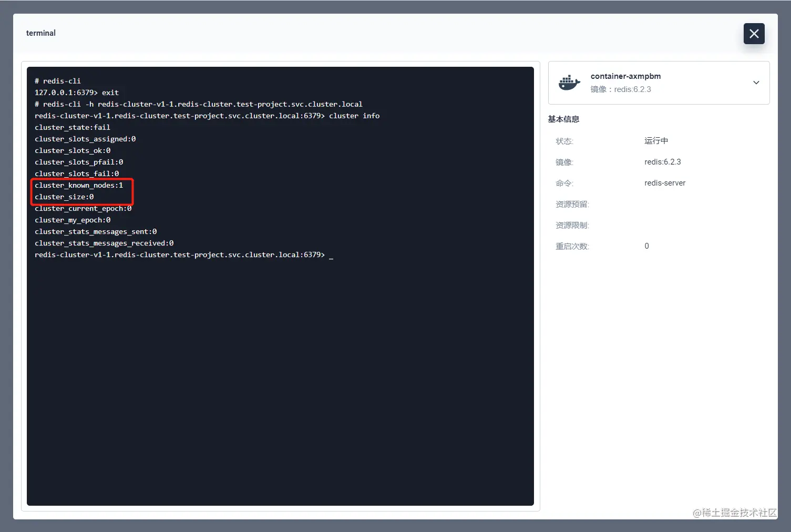This screenshot has height=532, width=791.
Task: Click the 'cluster_slots_pfail:0' line
Action: click(x=79, y=162)
